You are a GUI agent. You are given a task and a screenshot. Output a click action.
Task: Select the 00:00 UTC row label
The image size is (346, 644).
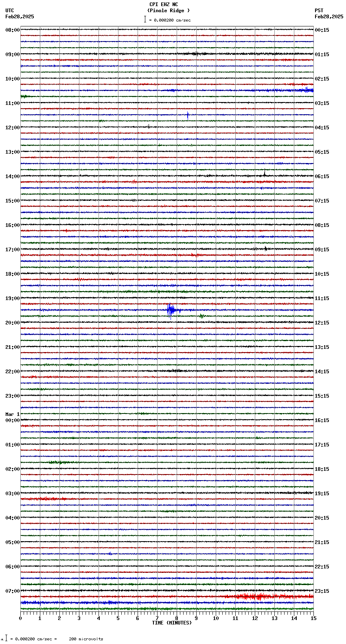click(13, 420)
